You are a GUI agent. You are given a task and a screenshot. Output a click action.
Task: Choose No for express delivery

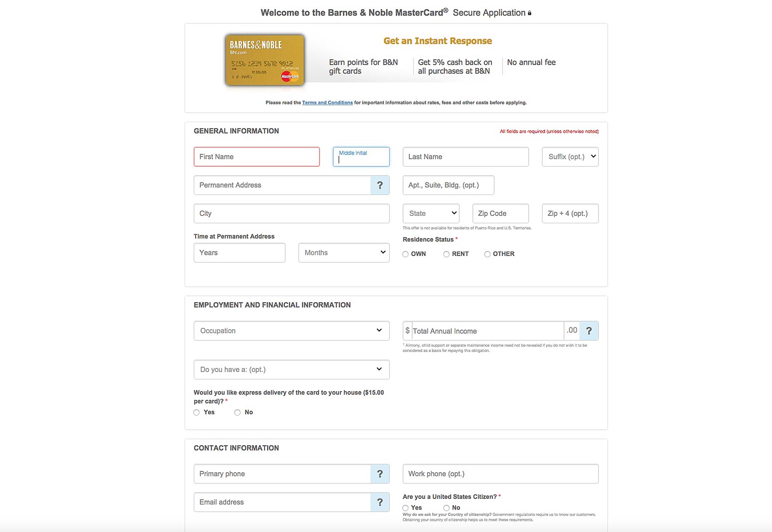(238, 412)
